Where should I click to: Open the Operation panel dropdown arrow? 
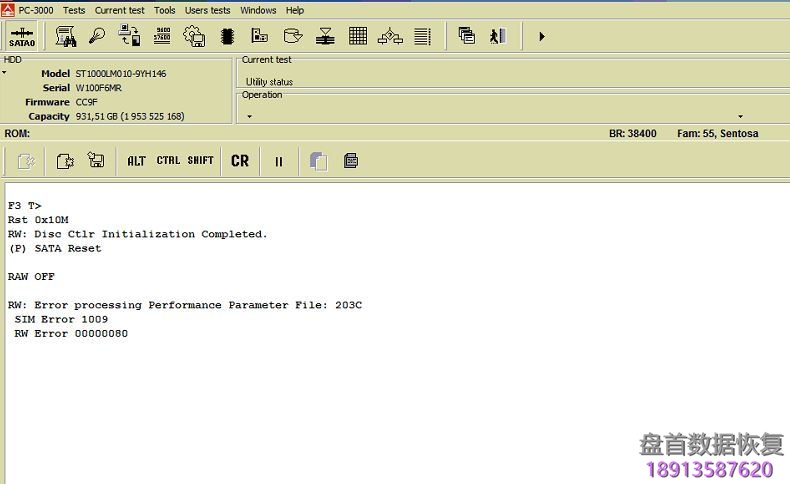tap(249, 116)
